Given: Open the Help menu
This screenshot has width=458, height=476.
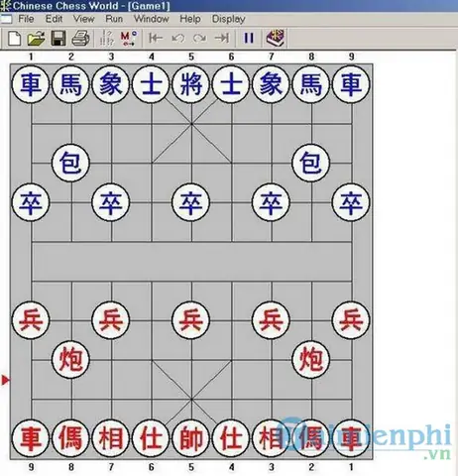Looking at the screenshot, I should point(190,19).
